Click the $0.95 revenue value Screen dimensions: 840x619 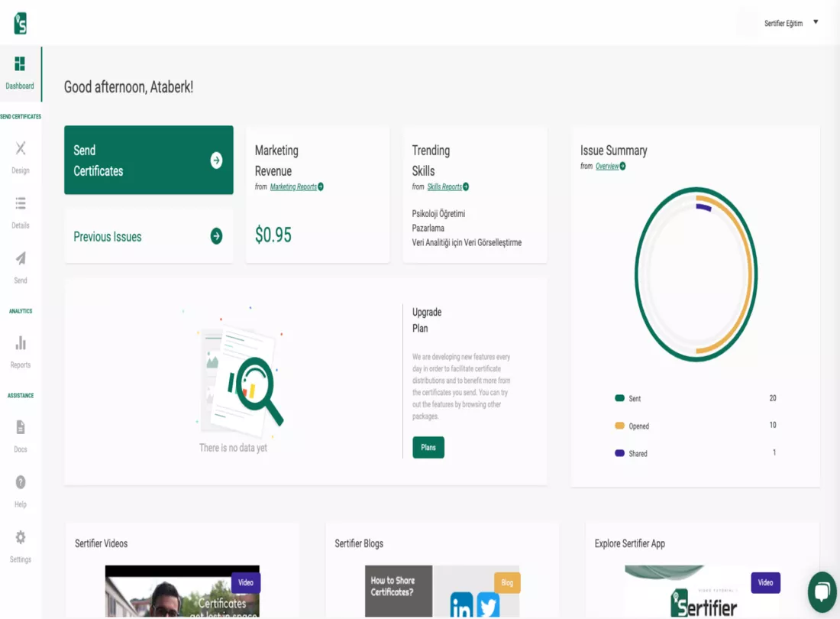tap(273, 235)
